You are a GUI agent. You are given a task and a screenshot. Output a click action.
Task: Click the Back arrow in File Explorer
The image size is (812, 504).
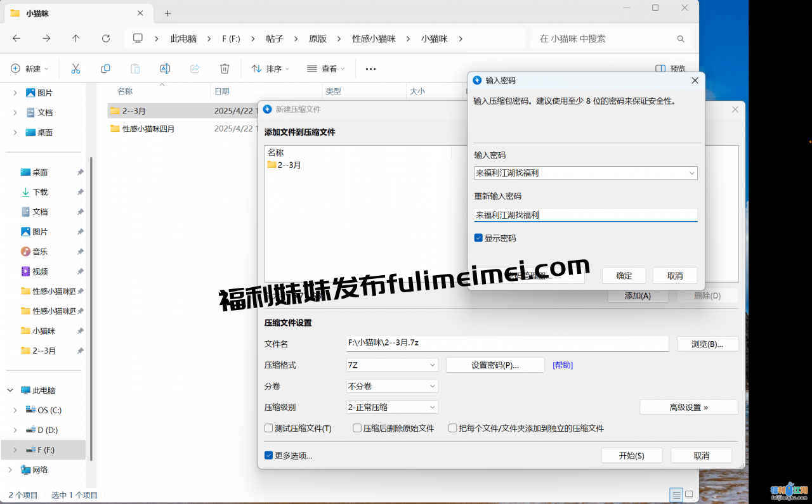16,39
